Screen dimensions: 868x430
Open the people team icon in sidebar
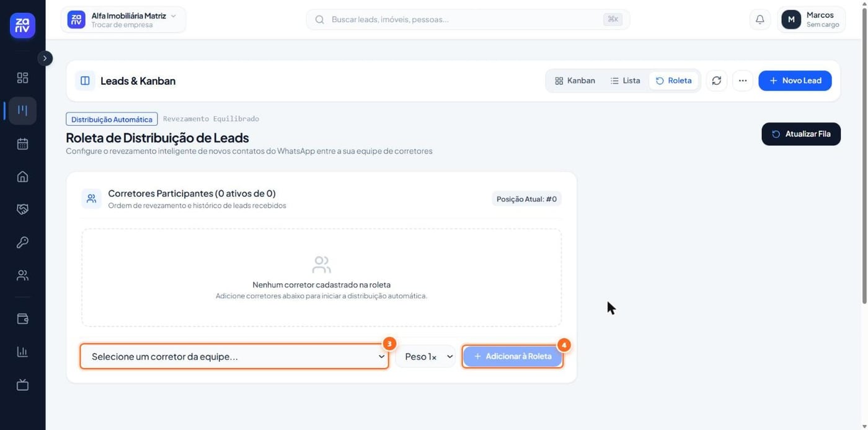(22, 275)
